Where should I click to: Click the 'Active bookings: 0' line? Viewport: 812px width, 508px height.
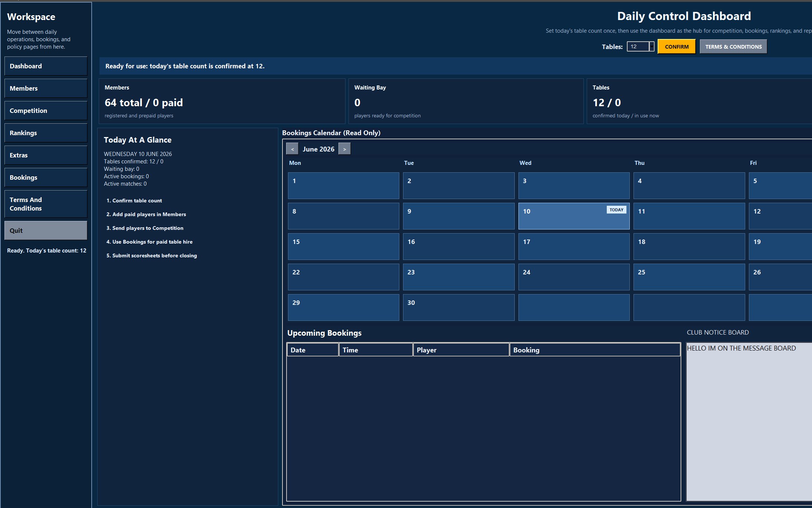click(126, 176)
